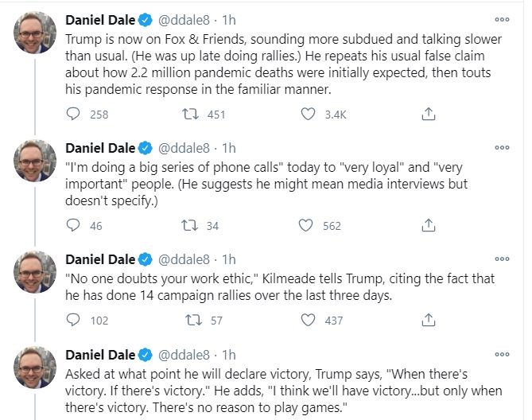The height and width of the screenshot is (420, 532).
Task: Open Daniel Dale's profile from the first tweet
Action: [100, 19]
